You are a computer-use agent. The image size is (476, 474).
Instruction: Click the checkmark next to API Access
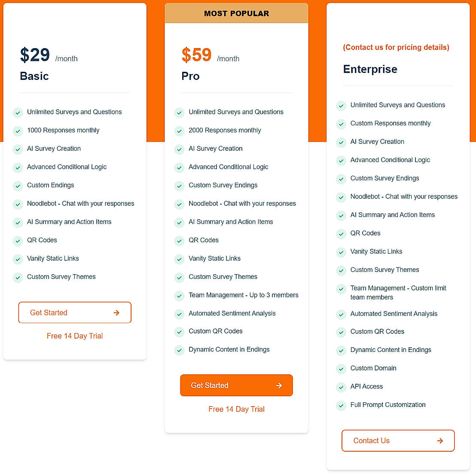point(341,387)
